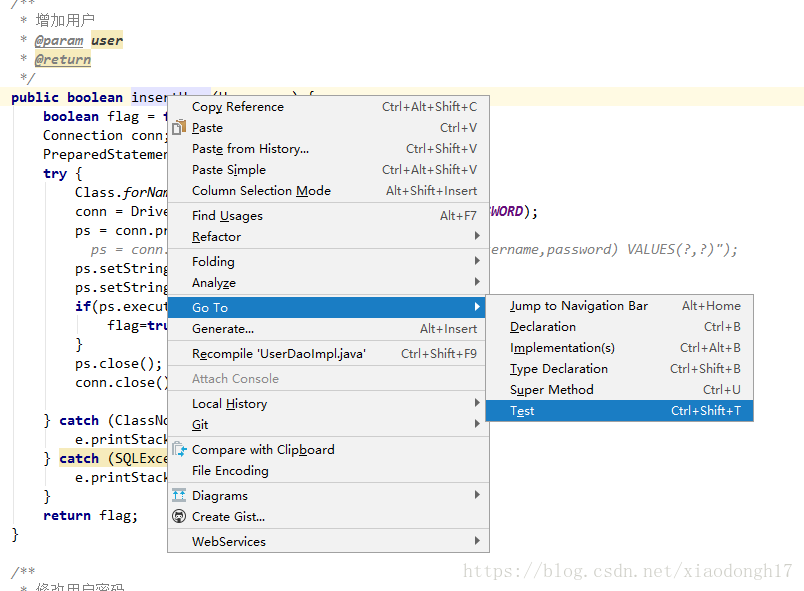Open the Go To submenu arrow
Screen dimensions: 804x591
477,307
